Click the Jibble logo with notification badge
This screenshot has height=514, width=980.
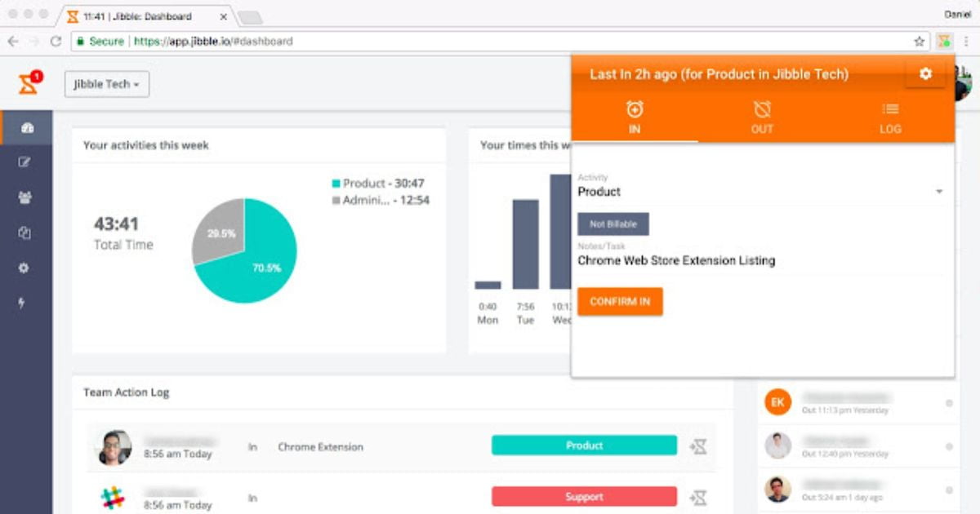(x=30, y=83)
